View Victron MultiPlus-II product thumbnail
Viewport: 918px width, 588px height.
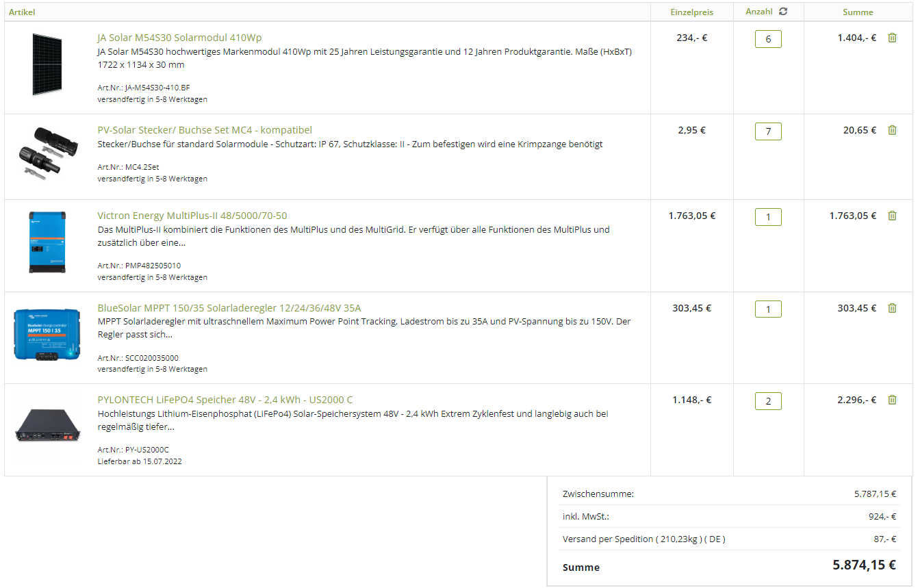[47, 242]
